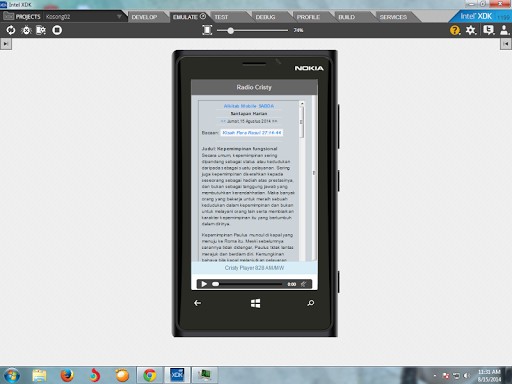Switch to the DEVELOP tab
Screen dimensions: 512x384
144,17
